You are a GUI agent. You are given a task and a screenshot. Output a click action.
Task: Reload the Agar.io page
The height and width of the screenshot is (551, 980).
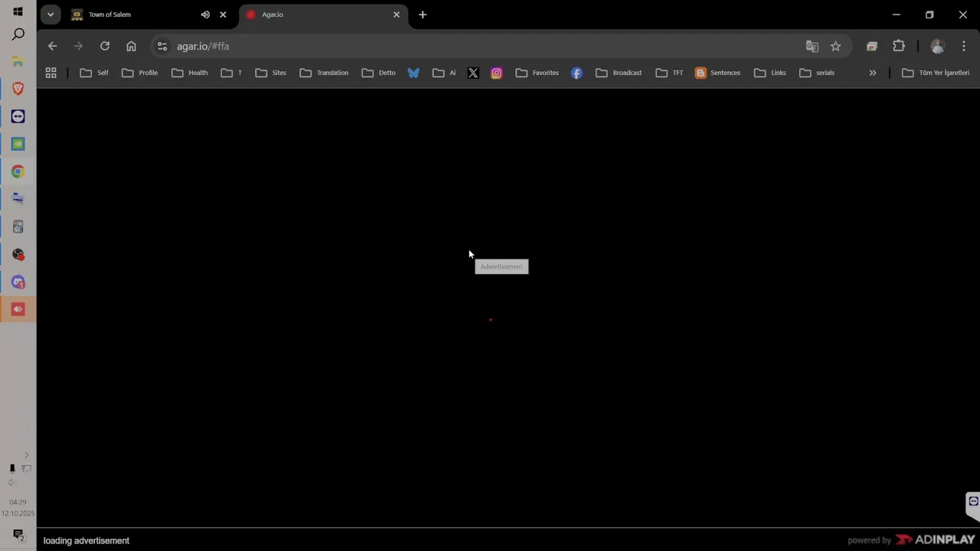105,46
